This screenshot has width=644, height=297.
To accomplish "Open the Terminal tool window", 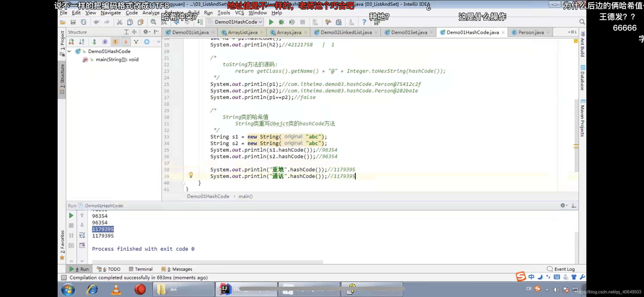I will point(141,269).
